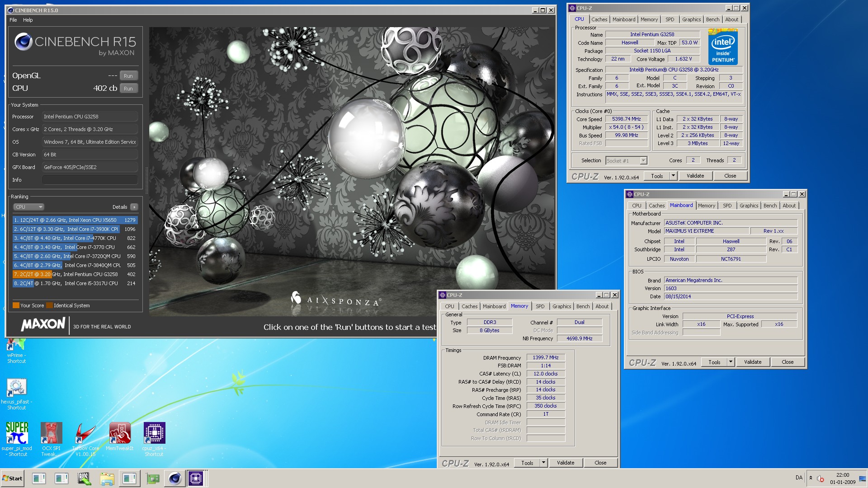Launch the TurboV Core V1.00.15 desktop icon
This screenshot has height=488, width=868.
(85, 439)
